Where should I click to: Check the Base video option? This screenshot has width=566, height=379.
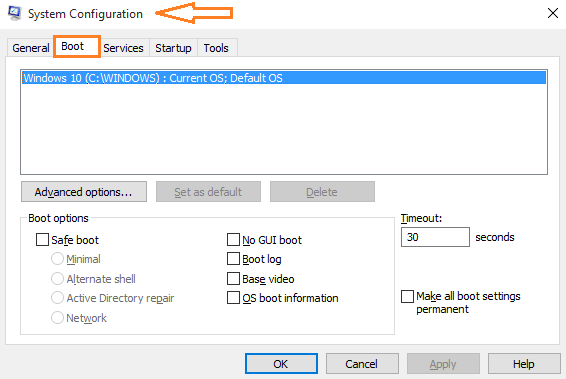click(x=233, y=278)
